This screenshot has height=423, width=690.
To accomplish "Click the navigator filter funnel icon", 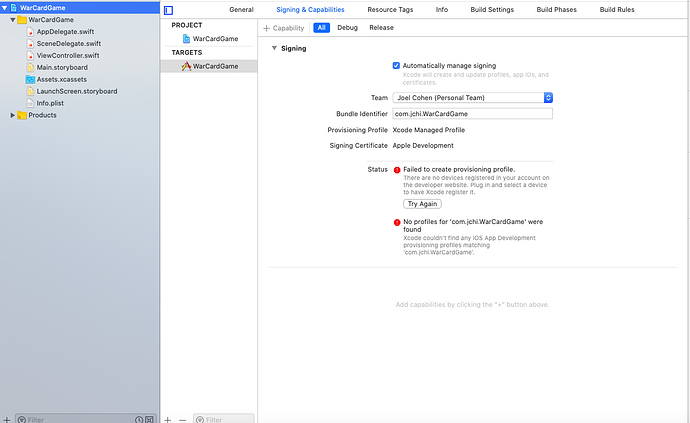I will pyautogui.click(x=22, y=419).
